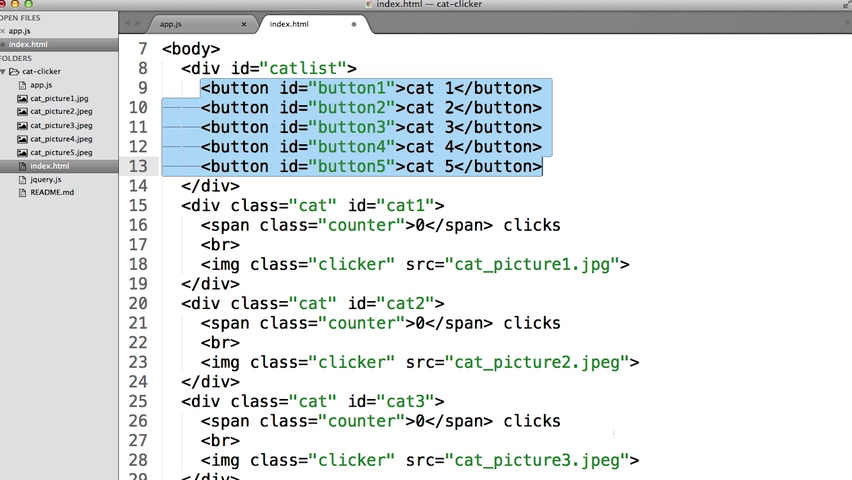This screenshot has height=480, width=852.
Task: Click "button5" id in line 13
Action: 352,166
